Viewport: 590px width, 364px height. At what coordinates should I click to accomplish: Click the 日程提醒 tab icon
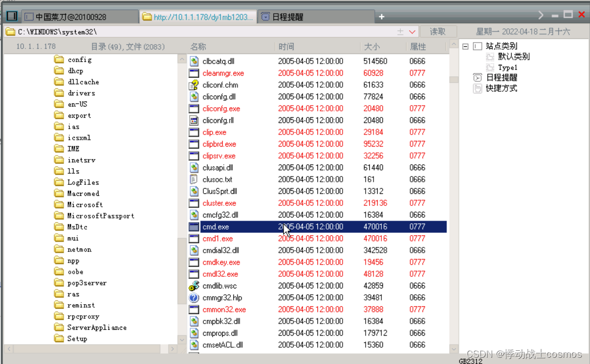265,17
